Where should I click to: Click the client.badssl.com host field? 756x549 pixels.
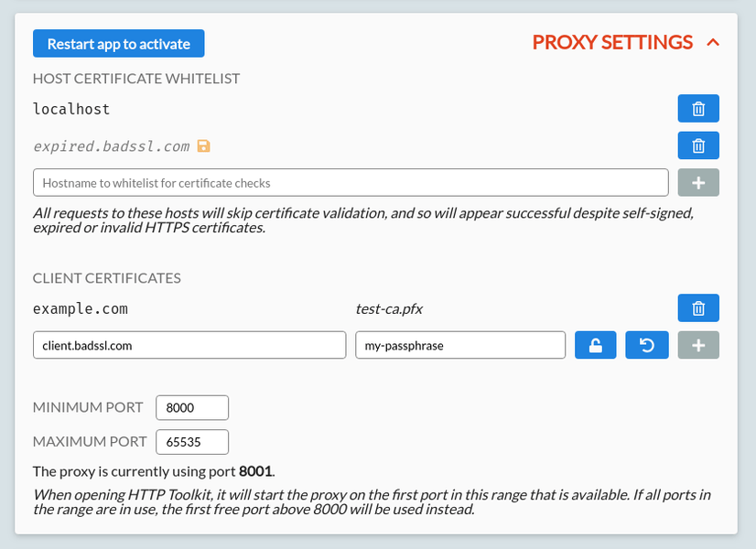(x=189, y=345)
